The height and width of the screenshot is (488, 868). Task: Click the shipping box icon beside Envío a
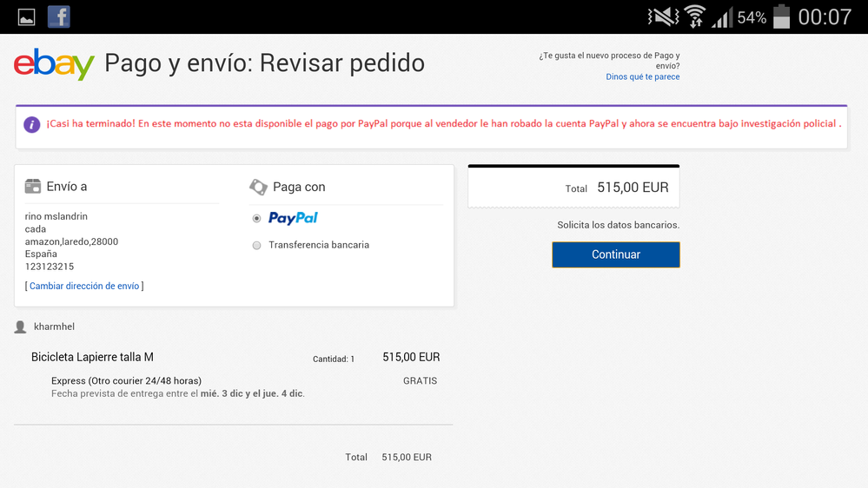[x=33, y=186]
